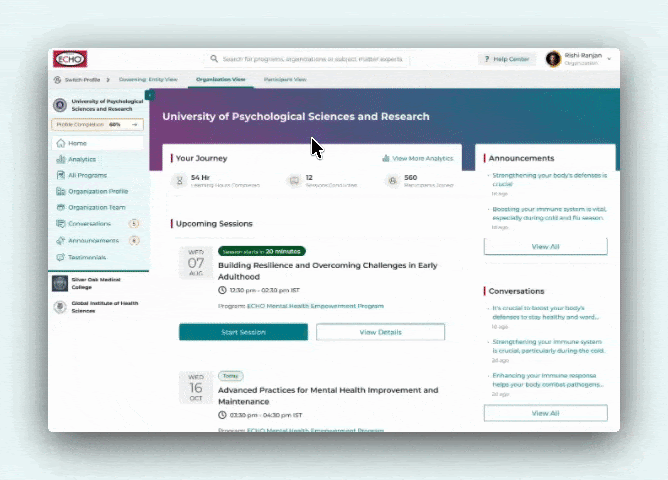Screen dimensions: 668x480
Task: Click Silver Oak Medical College logo
Action: pos(60,283)
